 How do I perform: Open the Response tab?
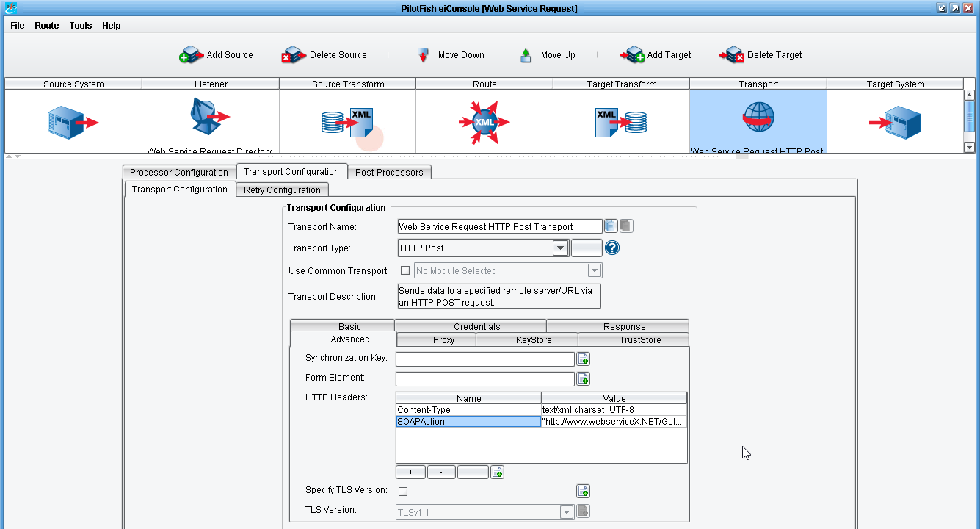(x=617, y=326)
